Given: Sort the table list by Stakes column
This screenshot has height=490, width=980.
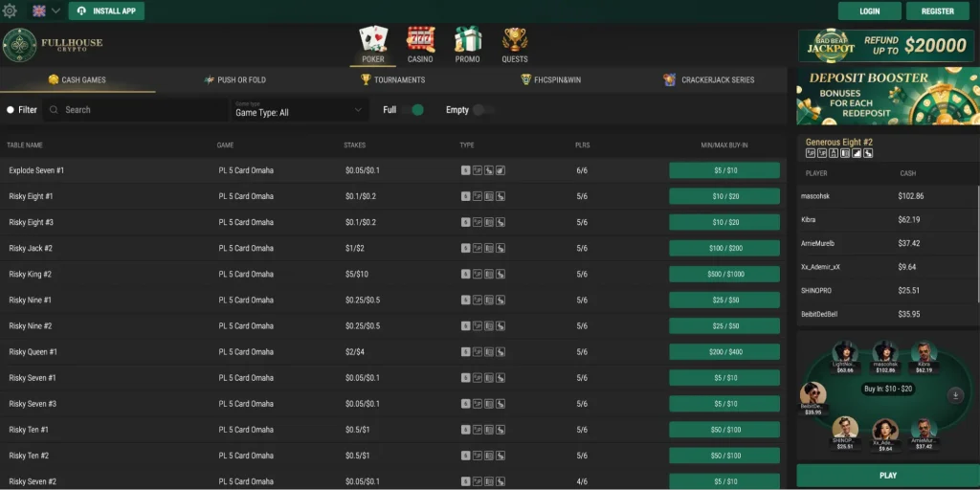Looking at the screenshot, I should (354, 145).
